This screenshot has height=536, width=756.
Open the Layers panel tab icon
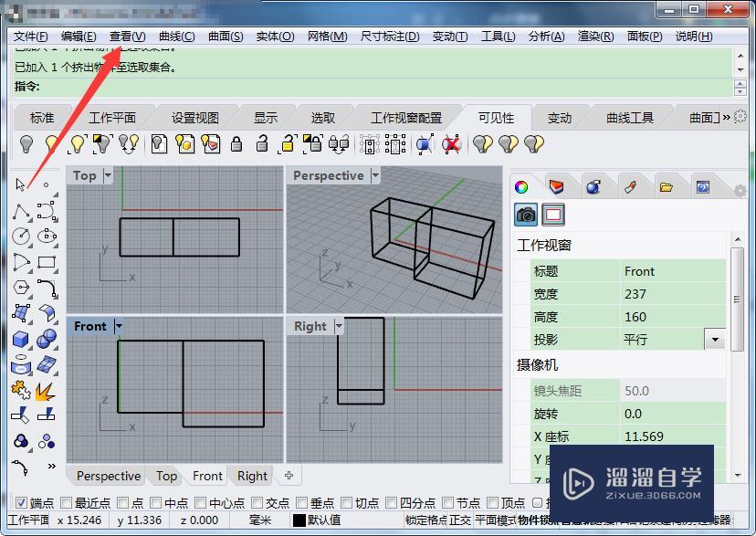click(556, 186)
